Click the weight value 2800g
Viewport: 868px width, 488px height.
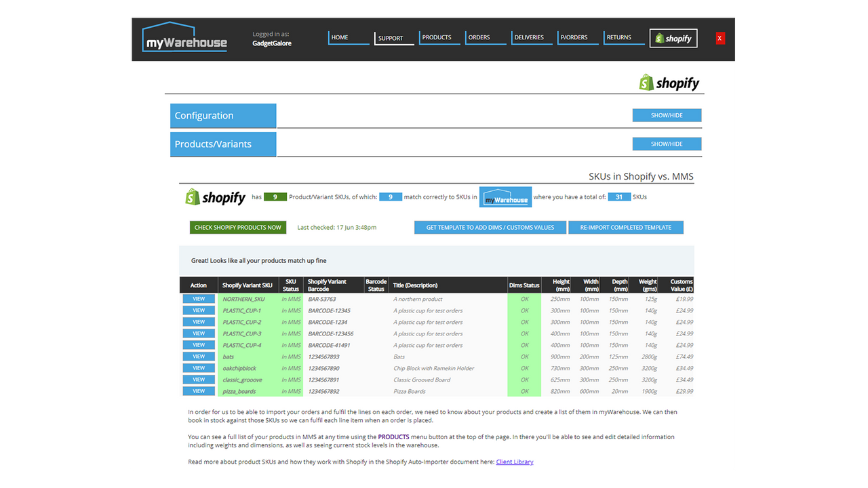[x=649, y=357]
